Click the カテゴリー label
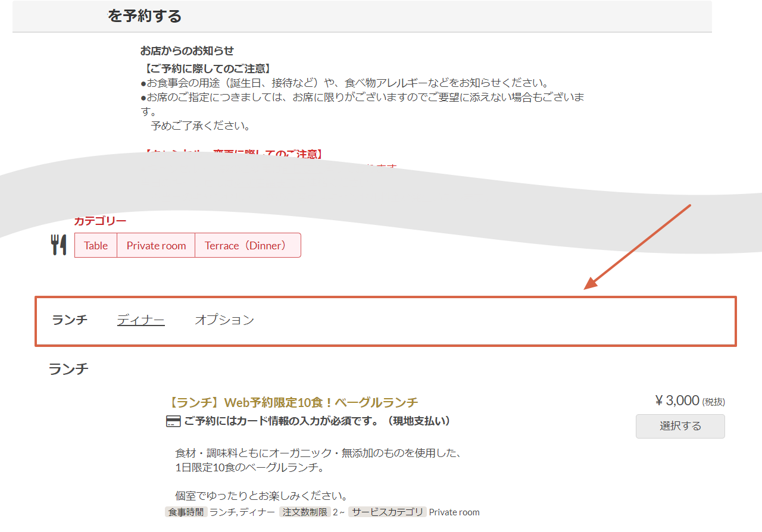The width and height of the screenshot is (762, 532). click(100, 221)
